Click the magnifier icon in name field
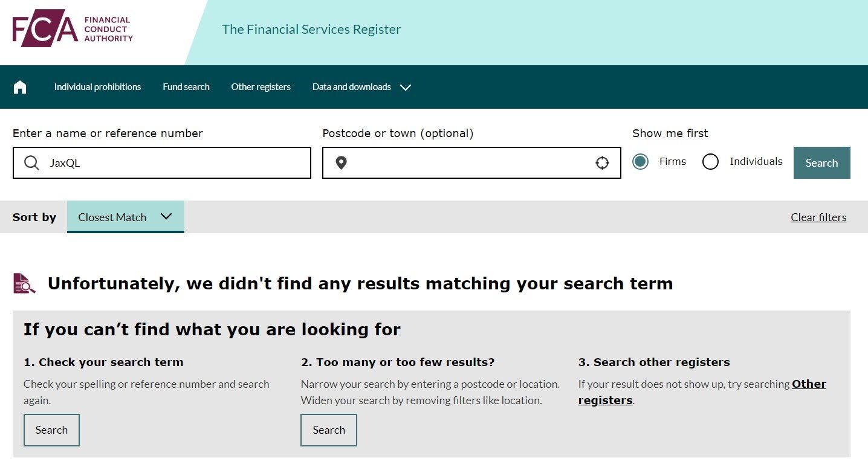This screenshot has height=473, width=868. point(31,162)
